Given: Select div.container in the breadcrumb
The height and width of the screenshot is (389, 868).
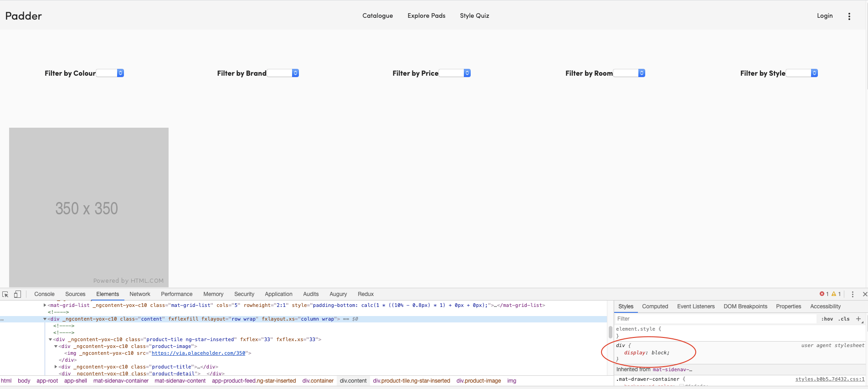Looking at the screenshot, I should pos(318,381).
